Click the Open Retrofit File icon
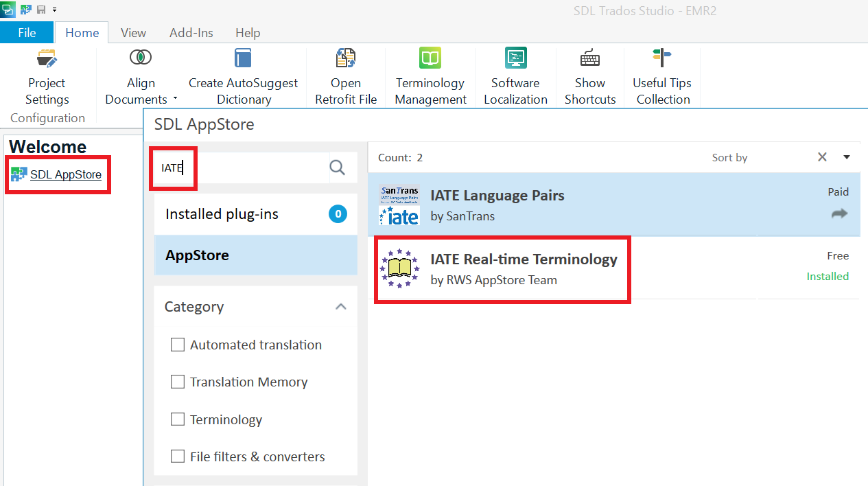868x486 pixels. click(346, 58)
